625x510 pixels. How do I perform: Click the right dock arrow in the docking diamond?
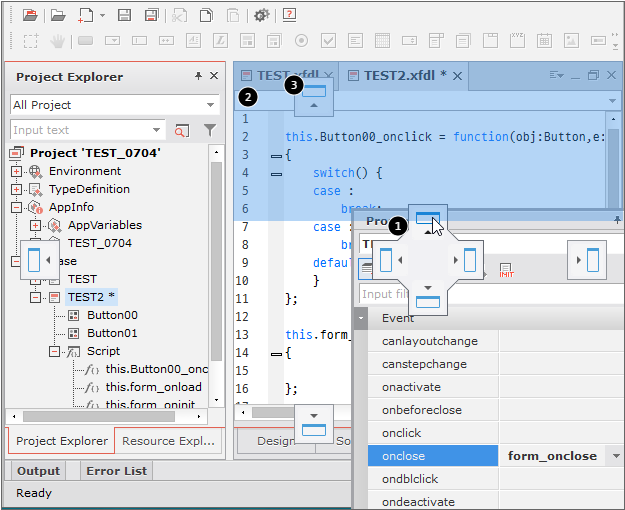(x=466, y=259)
